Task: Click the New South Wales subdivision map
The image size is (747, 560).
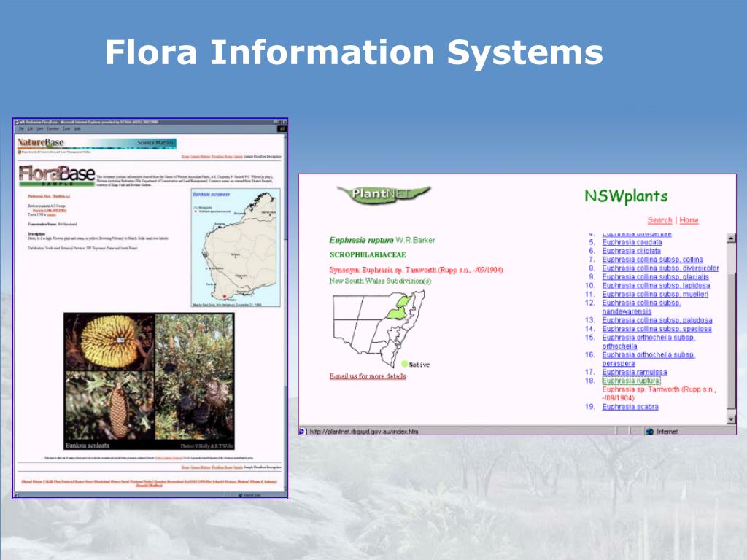Action: [379, 329]
